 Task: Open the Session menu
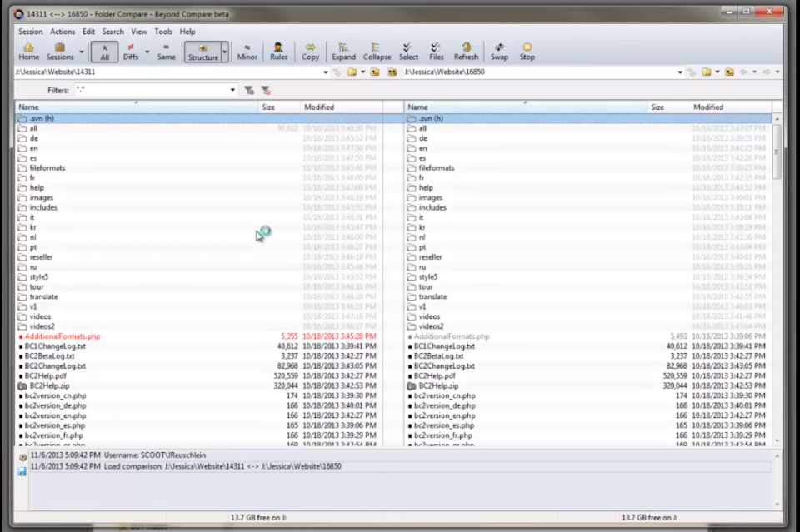(x=30, y=32)
